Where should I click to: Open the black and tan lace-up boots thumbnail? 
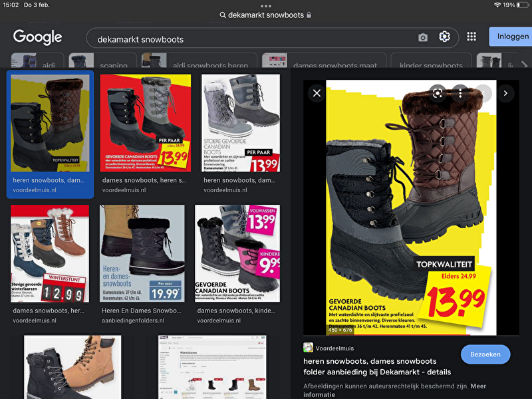(72, 367)
